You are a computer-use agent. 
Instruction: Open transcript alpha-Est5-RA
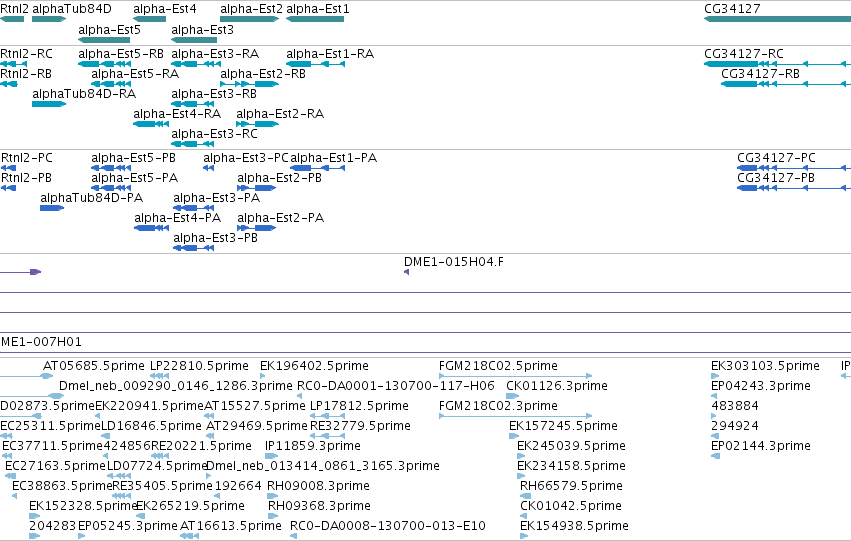coord(135,74)
